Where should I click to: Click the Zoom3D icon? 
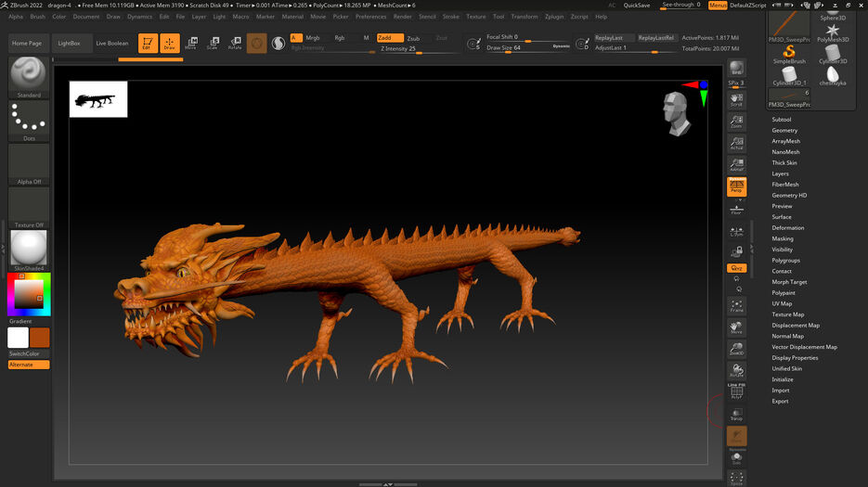tap(736, 349)
